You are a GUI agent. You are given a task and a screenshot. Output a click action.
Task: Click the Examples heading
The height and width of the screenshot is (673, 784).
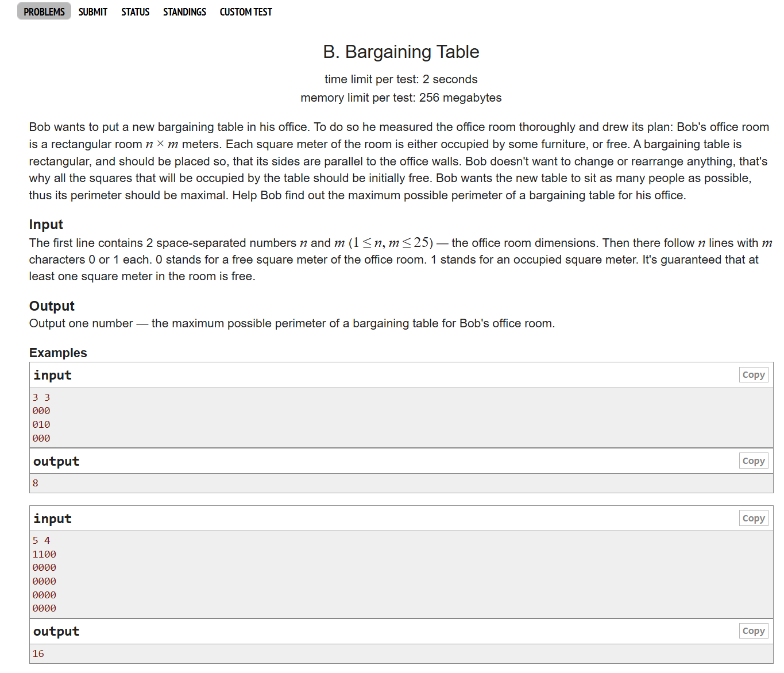58,353
